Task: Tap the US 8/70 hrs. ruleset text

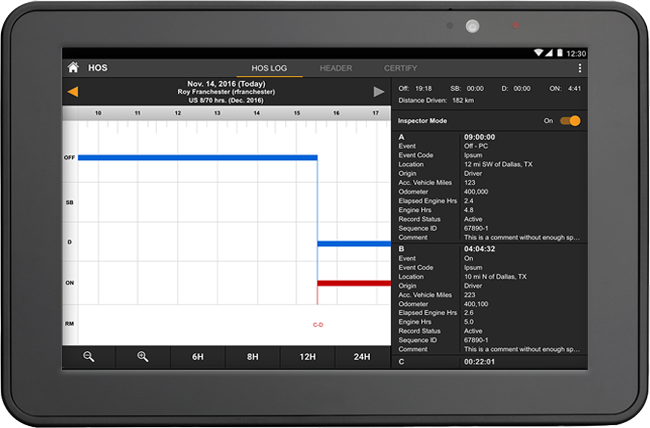Action: 226,100
